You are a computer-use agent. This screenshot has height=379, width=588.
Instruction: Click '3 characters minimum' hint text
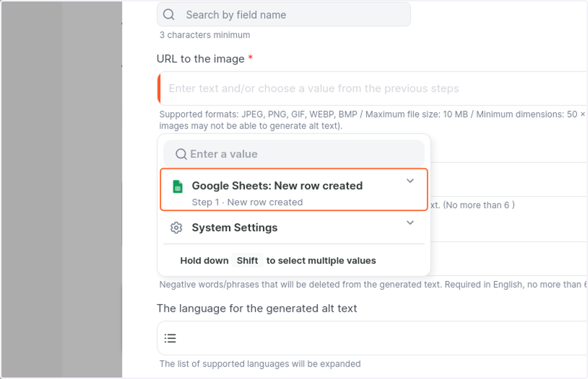pyautogui.click(x=205, y=35)
